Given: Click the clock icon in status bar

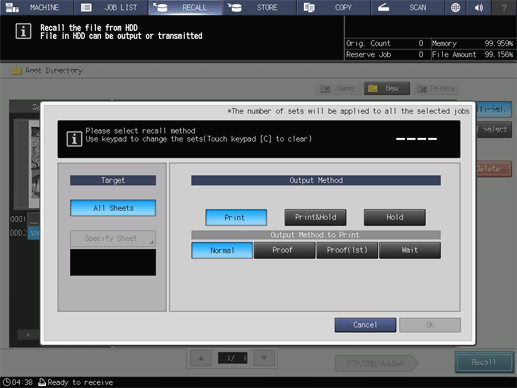Looking at the screenshot, I should [6, 382].
